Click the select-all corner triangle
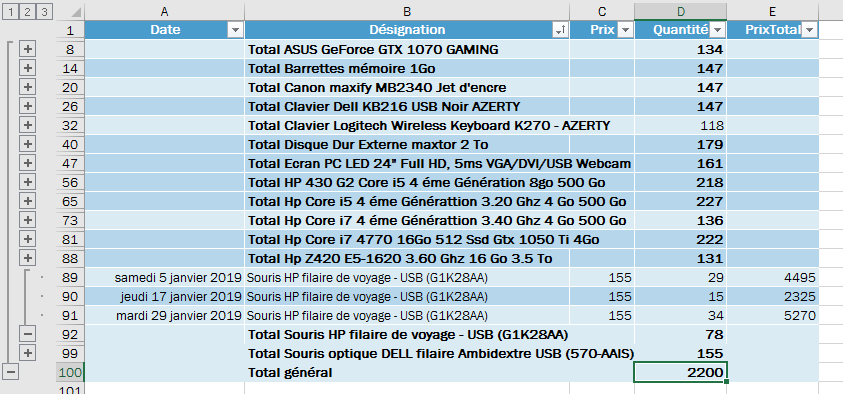This screenshot has width=843, height=394. 76,11
